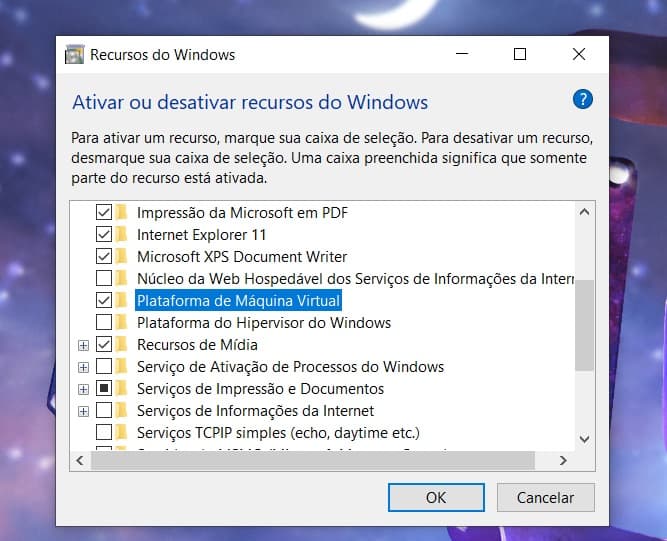Image resolution: width=667 pixels, height=541 pixels.
Task: Select Plataforma do Hipervisor do Windows label
Action: click(x=264, y=323)
